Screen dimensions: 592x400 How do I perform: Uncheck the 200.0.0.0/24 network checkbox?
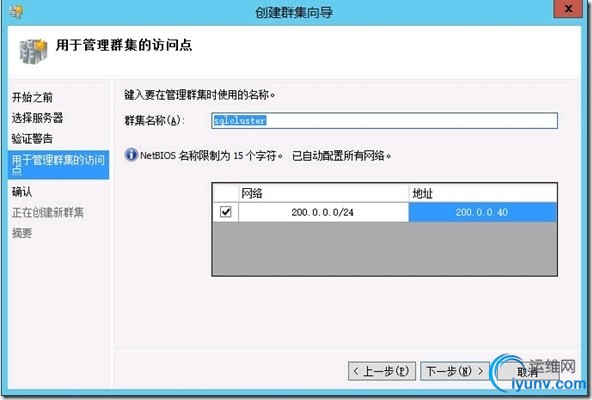225,212
